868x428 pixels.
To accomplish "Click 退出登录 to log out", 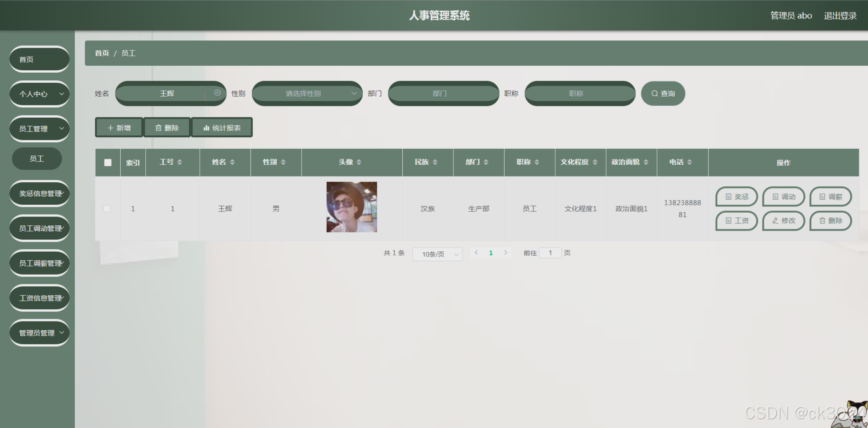I will 840,16.
